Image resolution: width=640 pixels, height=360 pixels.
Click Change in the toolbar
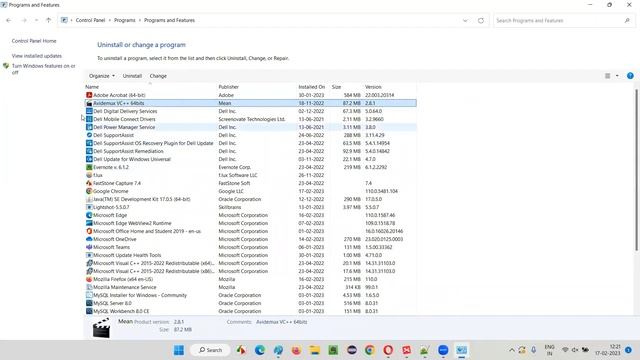pos(158,76)
